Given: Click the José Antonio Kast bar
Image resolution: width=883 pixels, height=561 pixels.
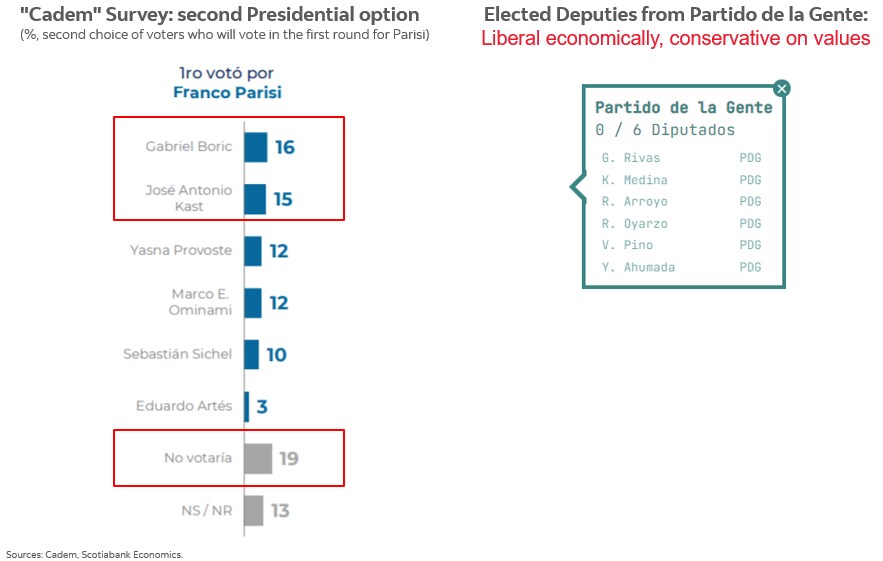Looking at the screenshot, I should 255,199.
